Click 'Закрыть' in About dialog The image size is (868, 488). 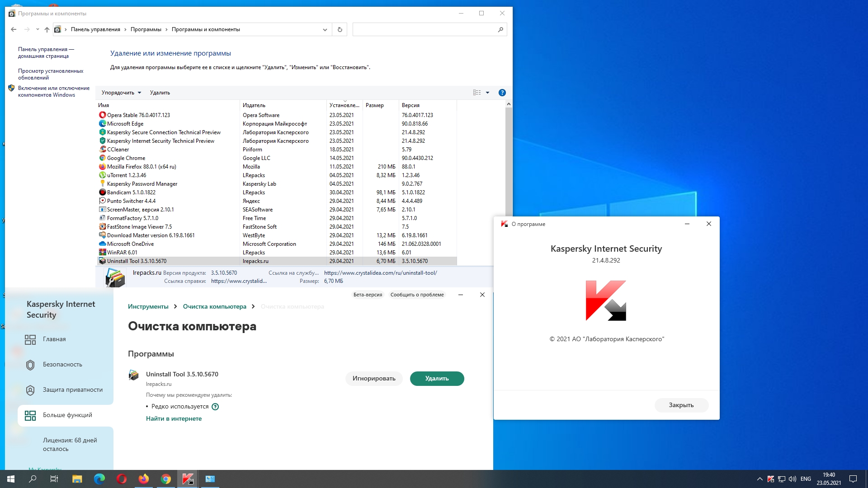681,405
